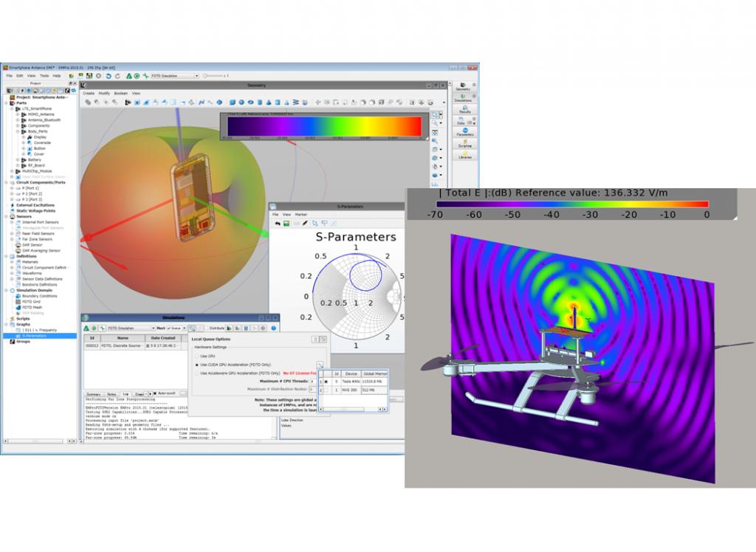
Task: Open the Geometry workspace button
Action: tap(464, 86)
